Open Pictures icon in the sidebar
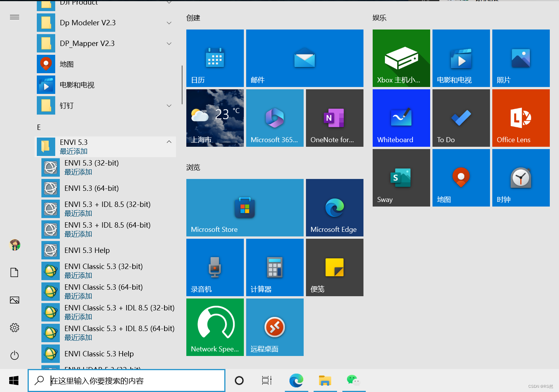 tap(15, 300)
